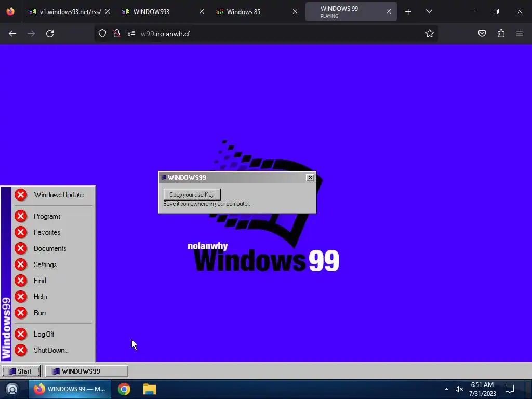The height and width of the screenshot is (399, 532).
Task: Open a new browser tab
Action: point(408,12)
